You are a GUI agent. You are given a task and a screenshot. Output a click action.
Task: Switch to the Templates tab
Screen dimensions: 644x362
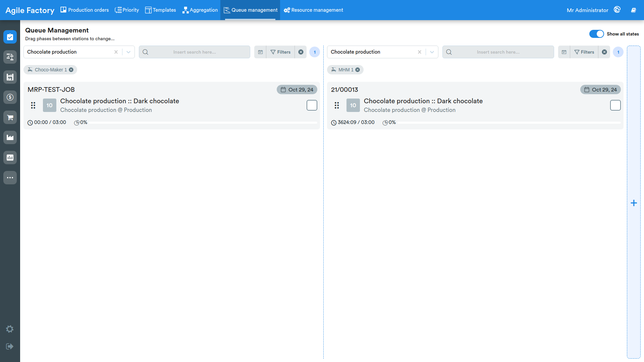[x=161, y=10]
